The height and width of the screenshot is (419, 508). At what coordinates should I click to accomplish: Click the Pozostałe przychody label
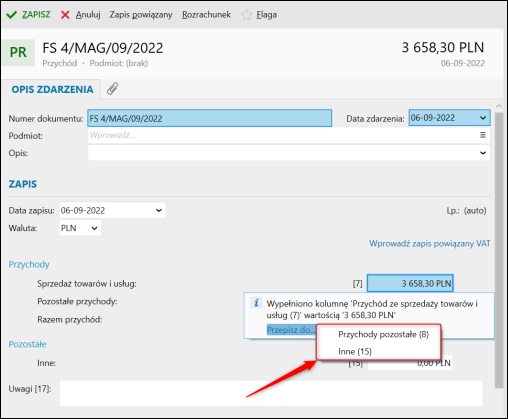tap(77, 302)
